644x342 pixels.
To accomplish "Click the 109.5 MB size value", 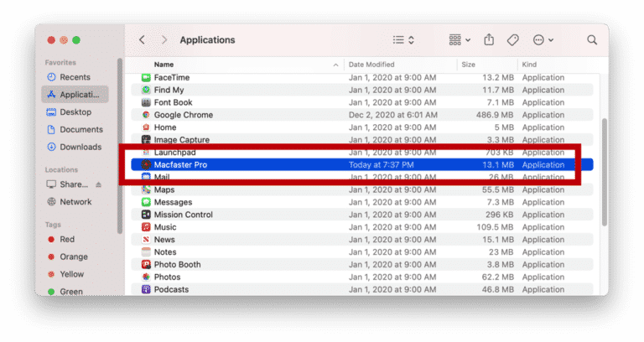I will click(495, 227).
